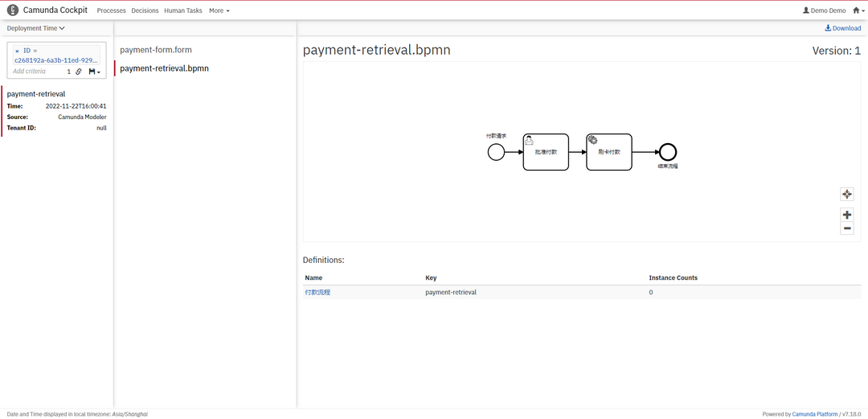The width and height of the screenshot is (868, 419).
Task: Open the Decisions menu item
Action: 145,10
